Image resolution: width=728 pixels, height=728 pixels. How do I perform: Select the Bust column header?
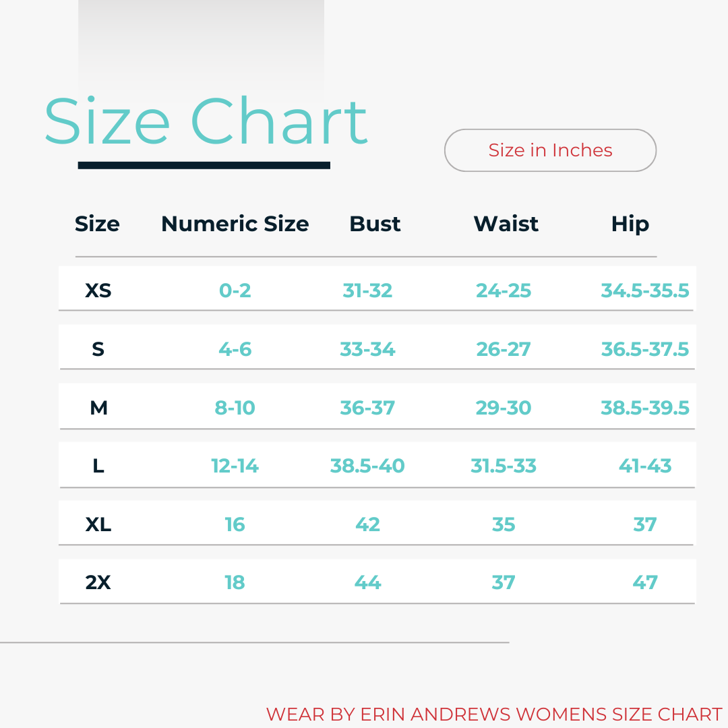(x=375, y=224)
